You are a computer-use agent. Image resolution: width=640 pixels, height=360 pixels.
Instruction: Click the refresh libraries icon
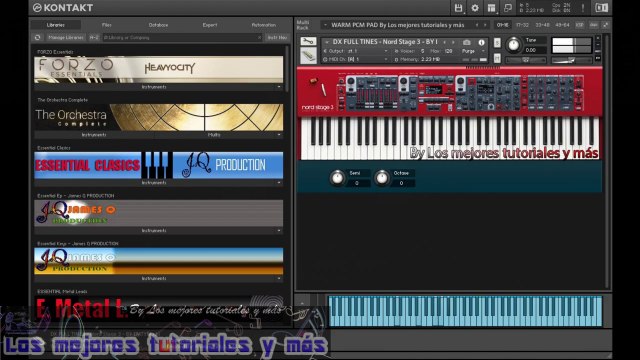[x=38, y=37]
